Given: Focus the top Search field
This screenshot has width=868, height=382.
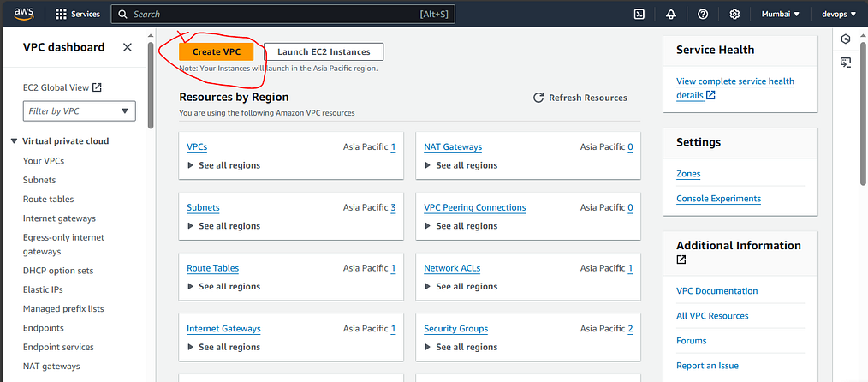Looking at the screenshot, I should click(282, 15).
